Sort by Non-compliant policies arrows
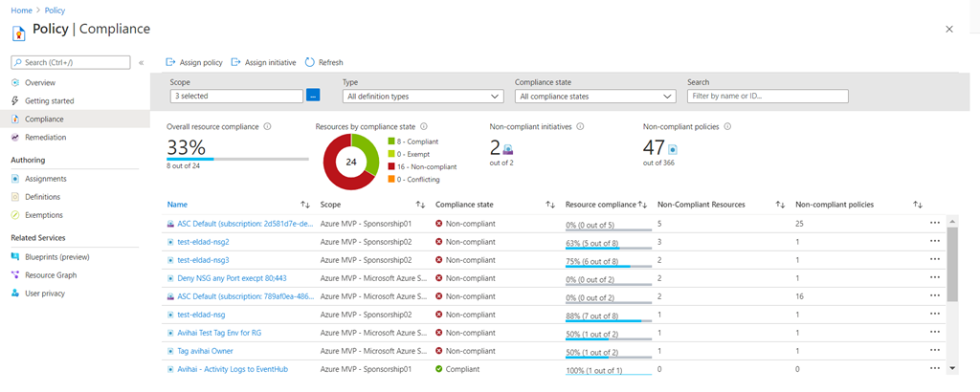The height and width of the screenshot is (392, 980). click(x=918, y=204)
